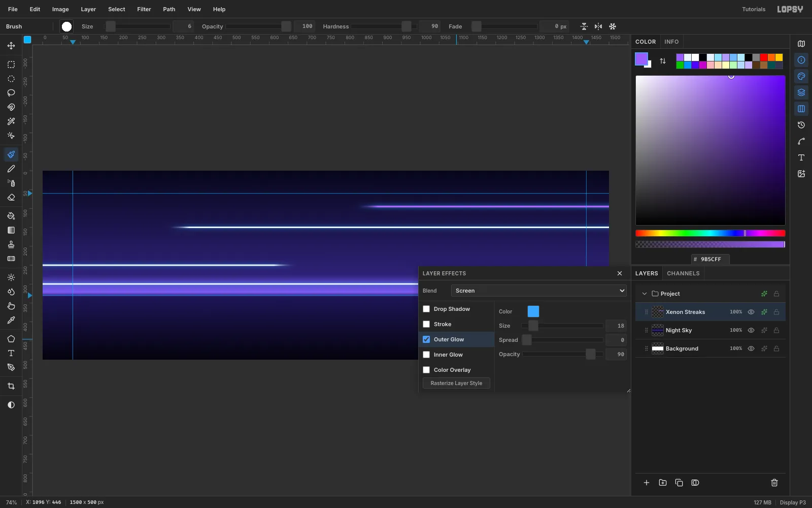
Task: Open the Swatches palette panel icon
Action: click(801, 76)
